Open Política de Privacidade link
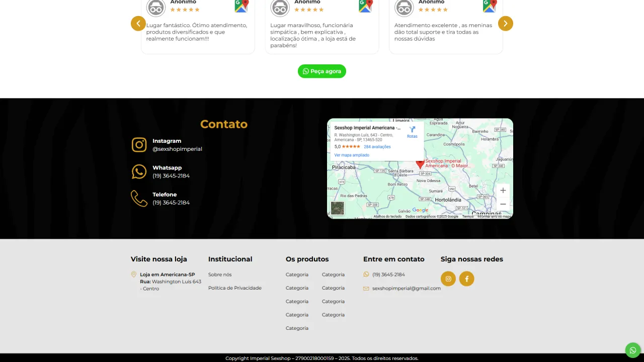Screen dimensions: 644x362 pos(235,288)
